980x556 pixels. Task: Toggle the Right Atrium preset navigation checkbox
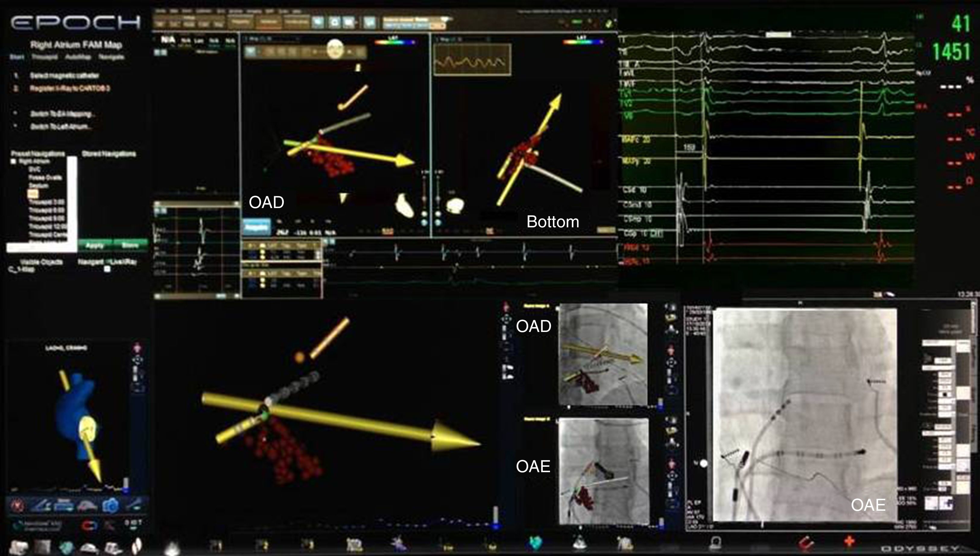(14, 162)
